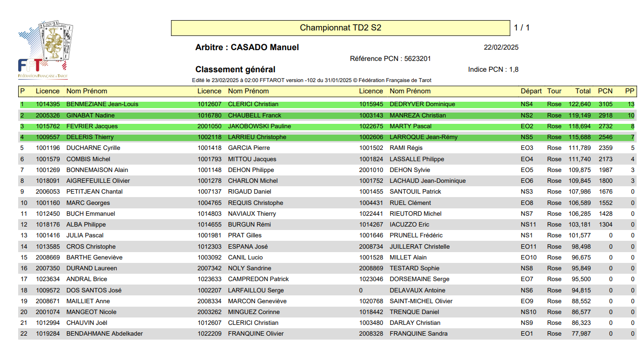
Task: Click PCN value 3105
Action: pyautogui.click(x=606, y=104)
